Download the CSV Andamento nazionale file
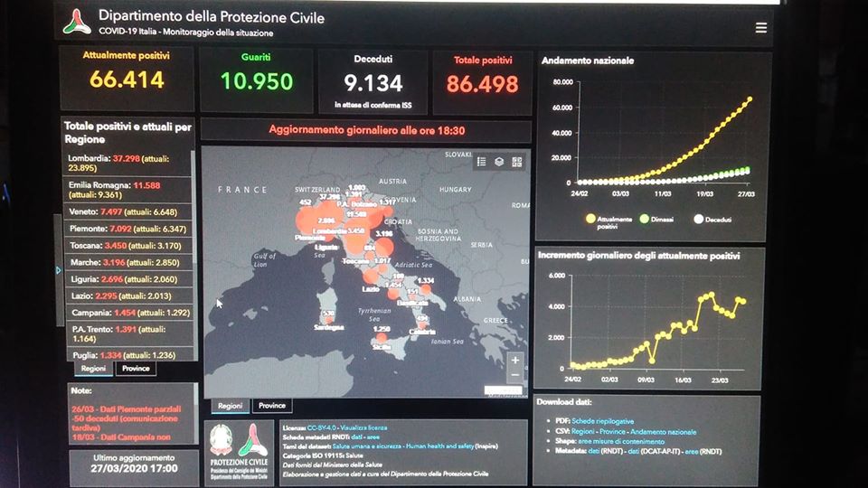This screenshot has width=868, height=488. click(663, 432)
